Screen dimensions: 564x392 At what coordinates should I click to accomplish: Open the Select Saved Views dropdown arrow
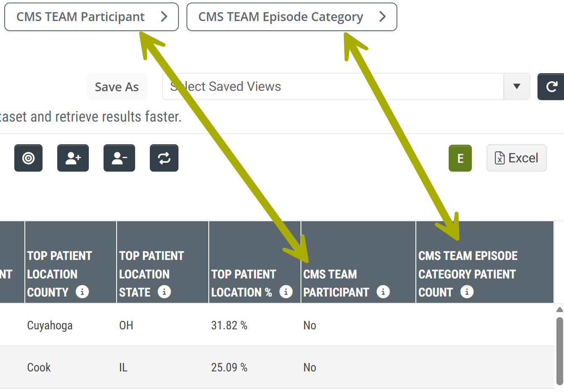click(517, 87)
